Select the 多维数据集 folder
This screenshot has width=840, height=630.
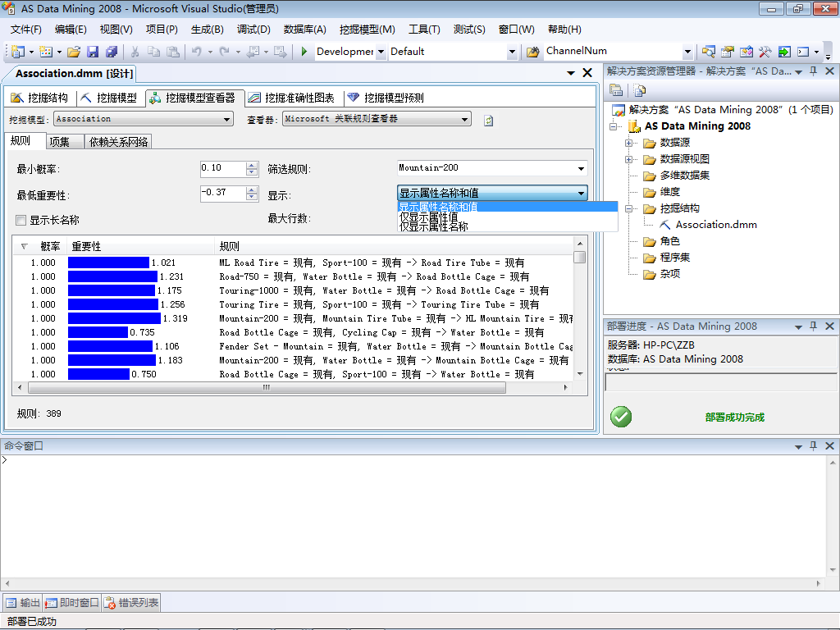tap(685, 176)
